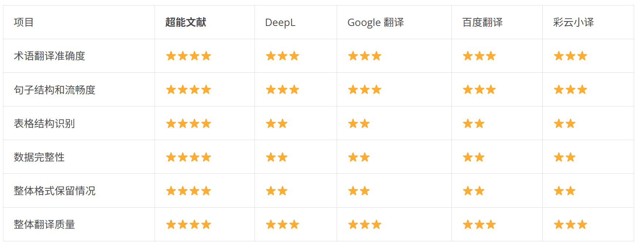Click DeepL's three-star rating for 整体翻译质量
644x245 pixels.
click(283, 225)
